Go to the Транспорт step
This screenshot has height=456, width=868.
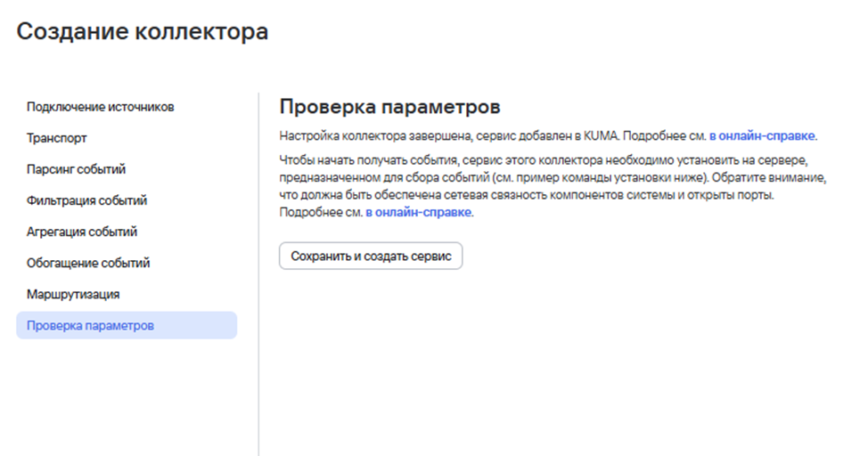[57, 138]
